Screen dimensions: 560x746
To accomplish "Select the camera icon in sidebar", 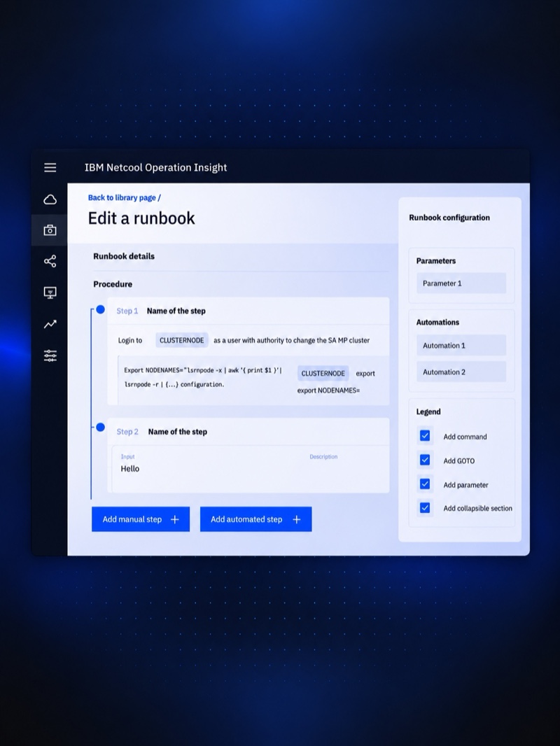I will point(50,230).
